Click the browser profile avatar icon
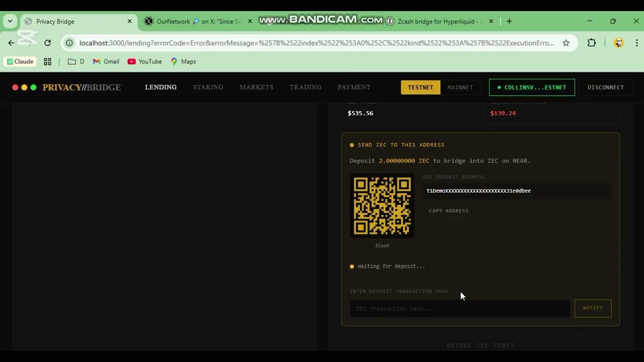This screenshot has height=362, width=644. (618, 43)
